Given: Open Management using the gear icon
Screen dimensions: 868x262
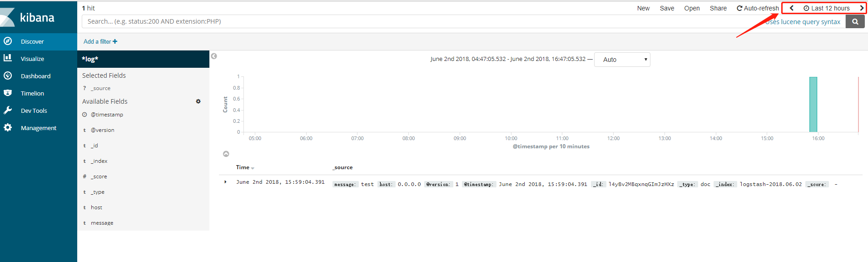Looking at the screenshot, I should point(8,128).
